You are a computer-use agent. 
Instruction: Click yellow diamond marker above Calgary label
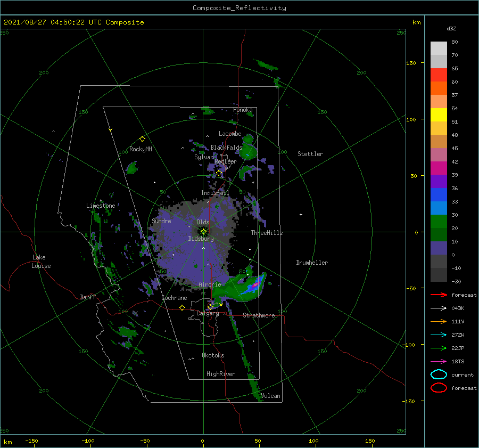pos(210,307)
